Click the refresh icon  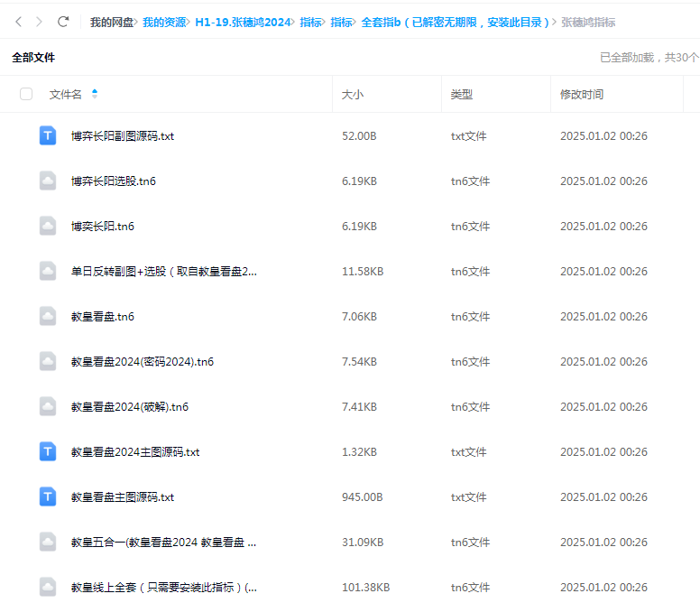coord(63,22)
